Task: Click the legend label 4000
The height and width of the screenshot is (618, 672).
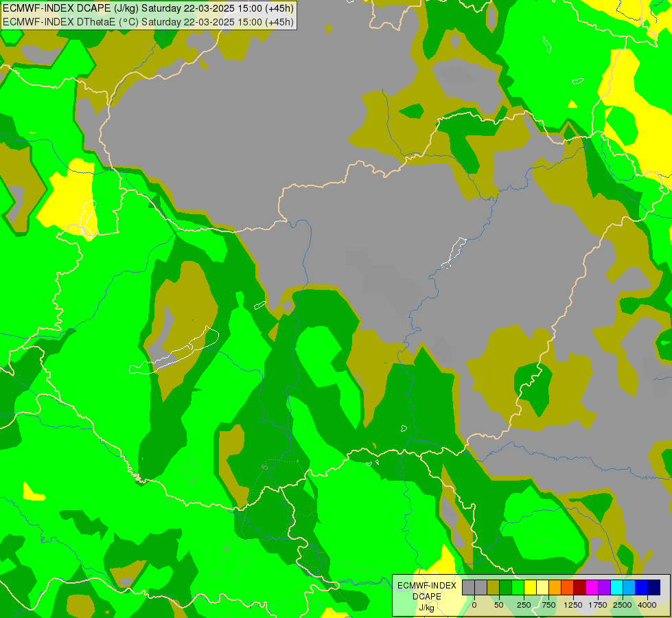Action: 647,605
